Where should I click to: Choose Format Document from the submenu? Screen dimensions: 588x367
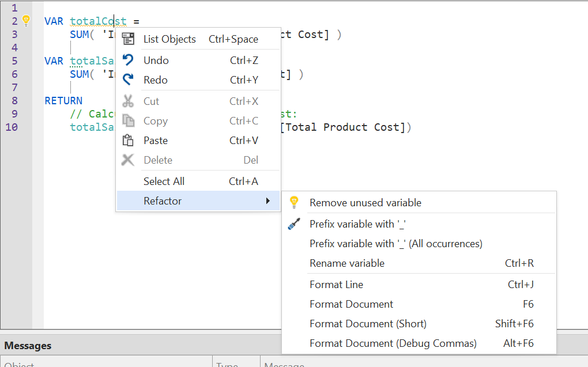(351, 304)
